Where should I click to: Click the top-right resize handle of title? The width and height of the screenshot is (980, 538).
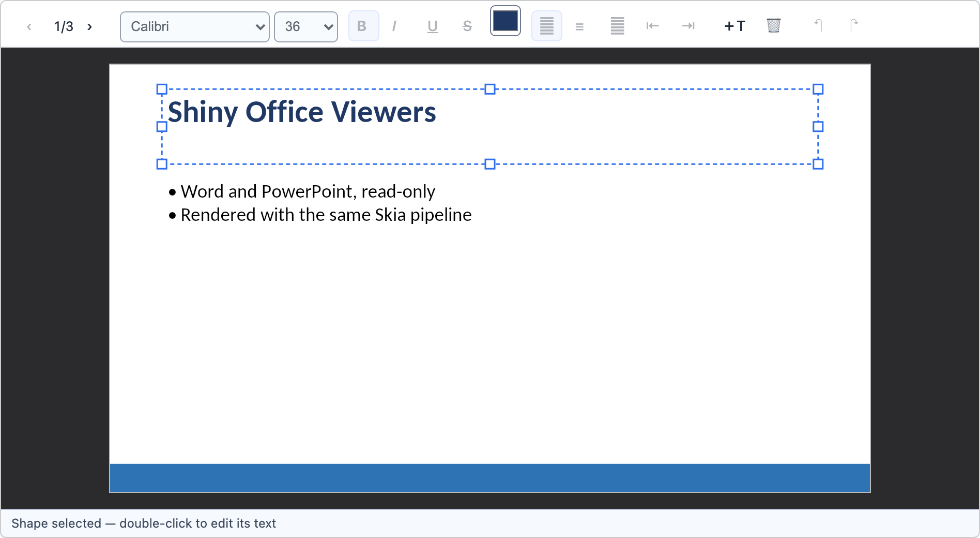coord(818,89)
